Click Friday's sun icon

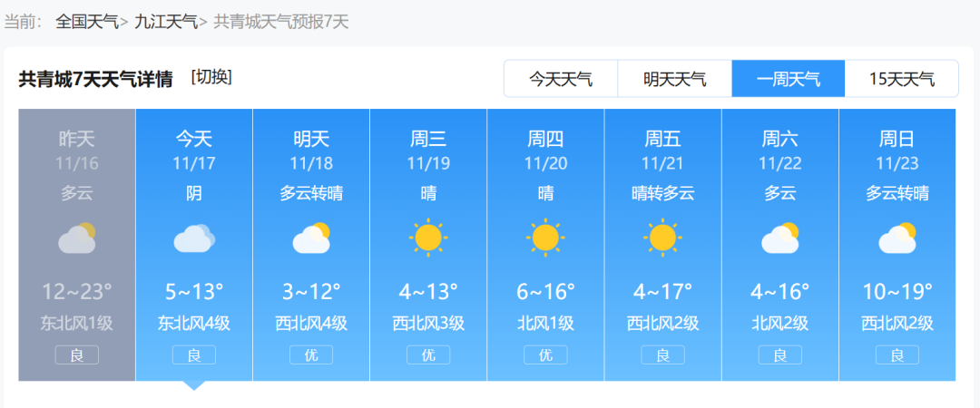(x=662, y=238)
